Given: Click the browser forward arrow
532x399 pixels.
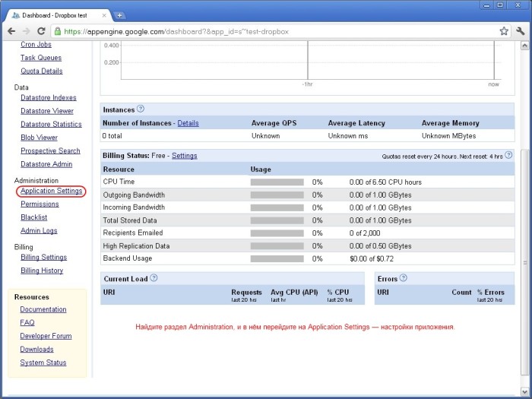Looking at the screenshot, I should pyautogui.click(x=26, y=31).
